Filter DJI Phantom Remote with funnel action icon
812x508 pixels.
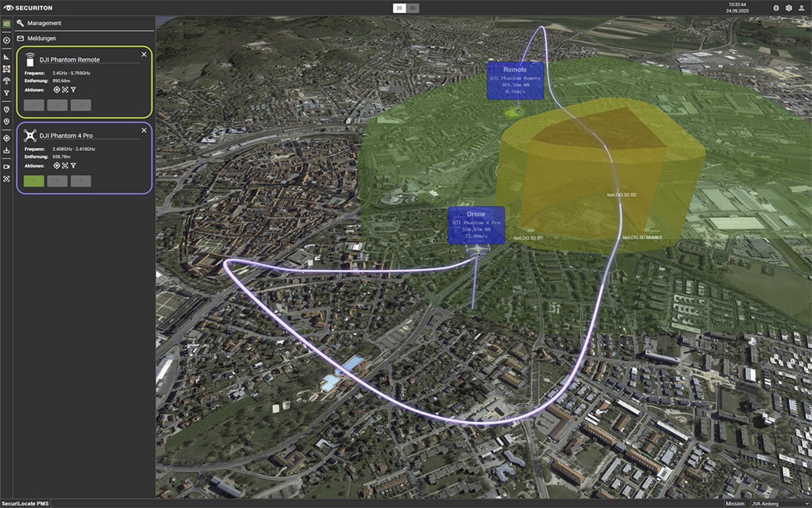pyautogui.click(x=73, y=90)
